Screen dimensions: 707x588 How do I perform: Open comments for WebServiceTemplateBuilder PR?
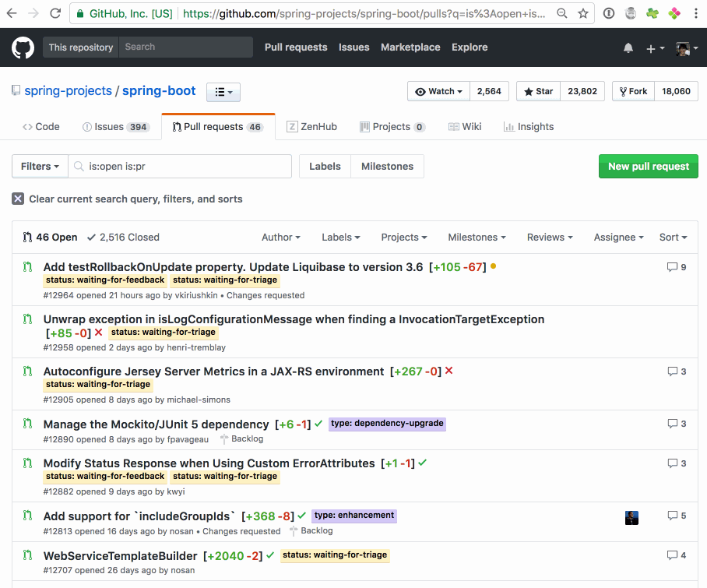(677, 555)
